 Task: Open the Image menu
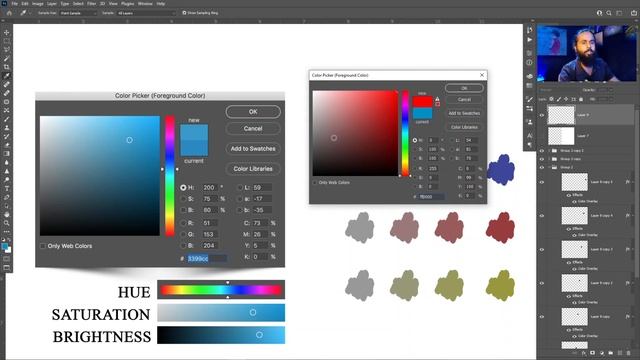pos(38,4)
